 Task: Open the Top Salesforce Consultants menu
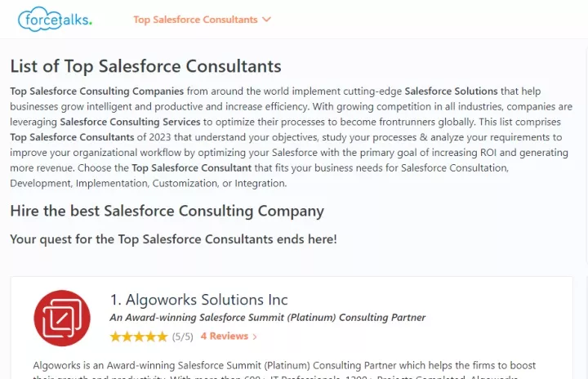195,20
